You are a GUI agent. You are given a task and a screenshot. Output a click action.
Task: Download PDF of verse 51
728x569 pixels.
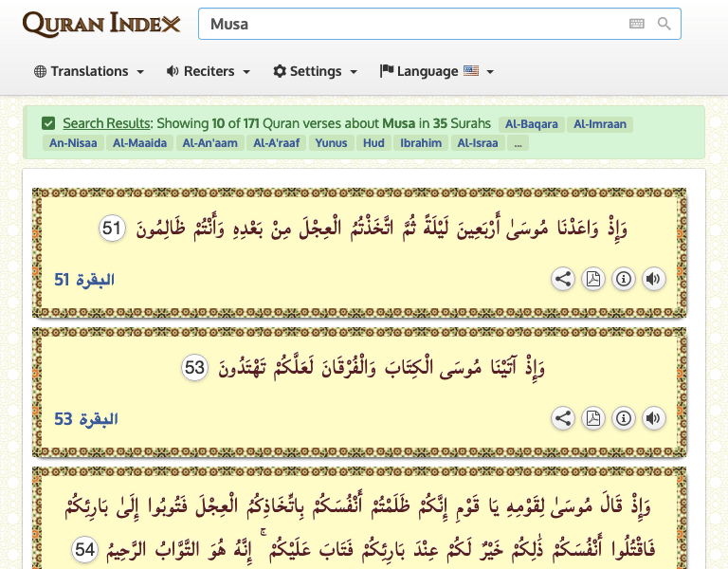tap(592, 279)
